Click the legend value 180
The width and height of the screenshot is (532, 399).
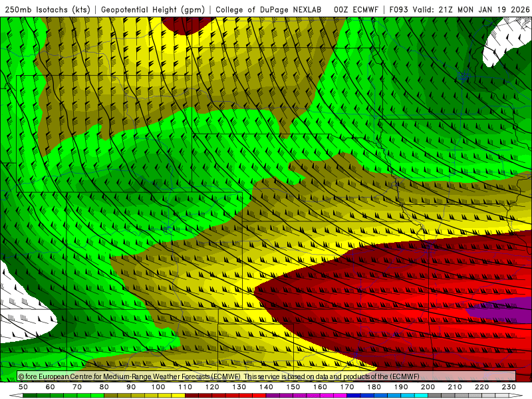point(374,387)
